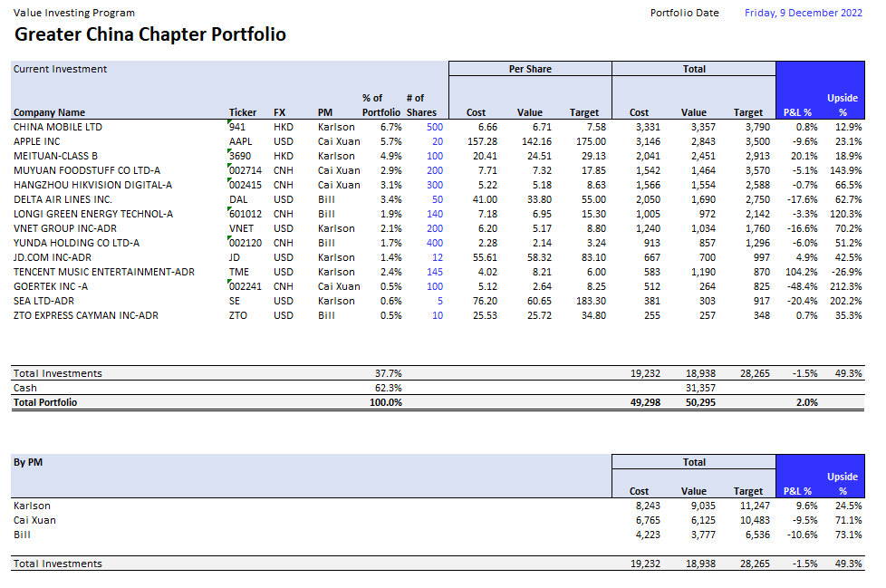The width and height of the screenshot is (886, 588).
Task: Click the '# of Shares' column header
Action: pyautogui.click(x=421, y=105)
